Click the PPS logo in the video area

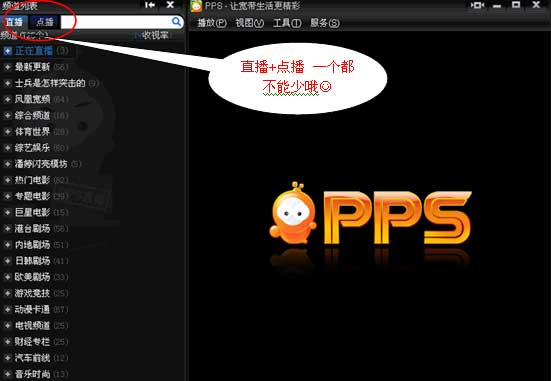click(370, 214)
